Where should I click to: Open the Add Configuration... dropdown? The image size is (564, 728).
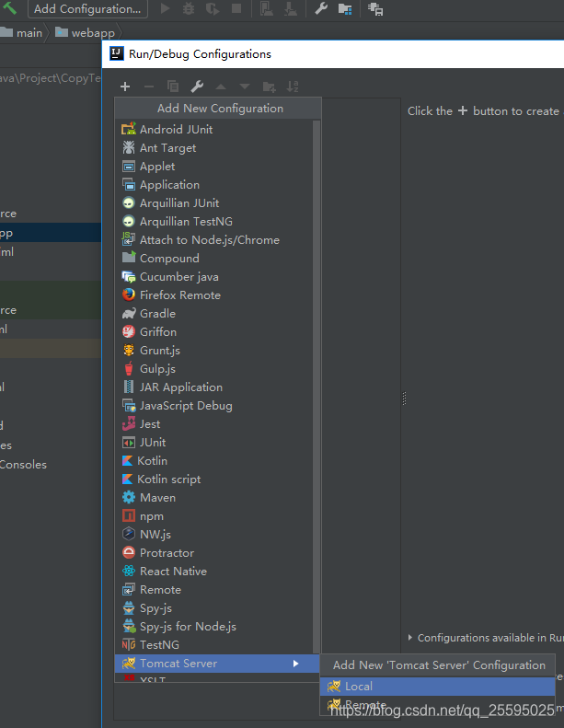point(87,9)
